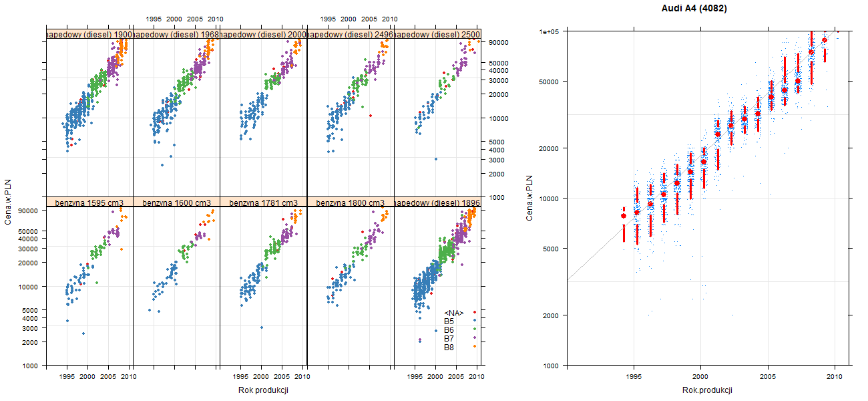Select the "benzyna 1600 cm3" panel strip label
Image resolution: width=868 pixels, height=401 pixels.
pyautogui.click(x=176, y=202)
